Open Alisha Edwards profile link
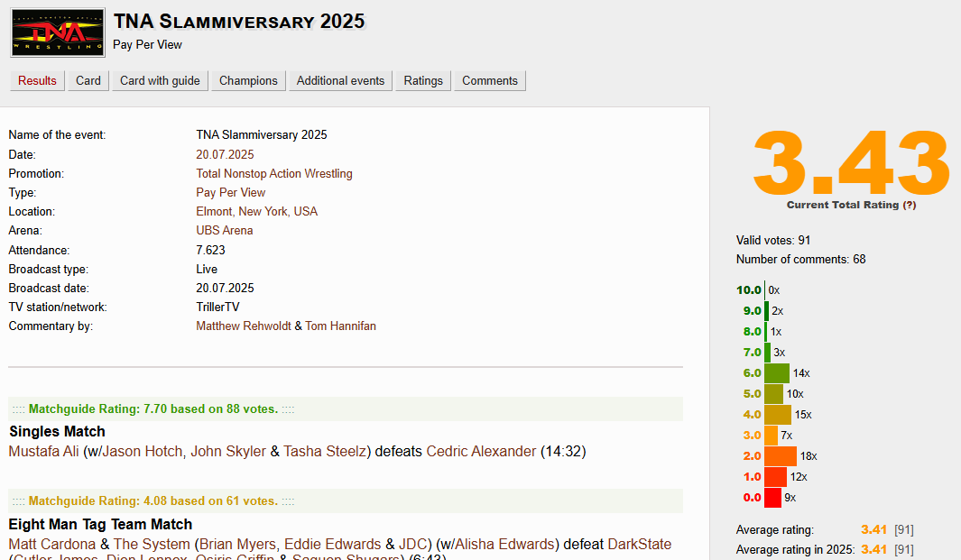Image resolution: width=961 pixels, height=560 pixels. point(506,544)
